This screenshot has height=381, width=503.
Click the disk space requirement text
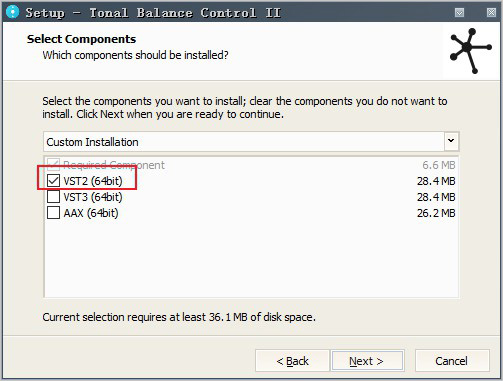179,317
